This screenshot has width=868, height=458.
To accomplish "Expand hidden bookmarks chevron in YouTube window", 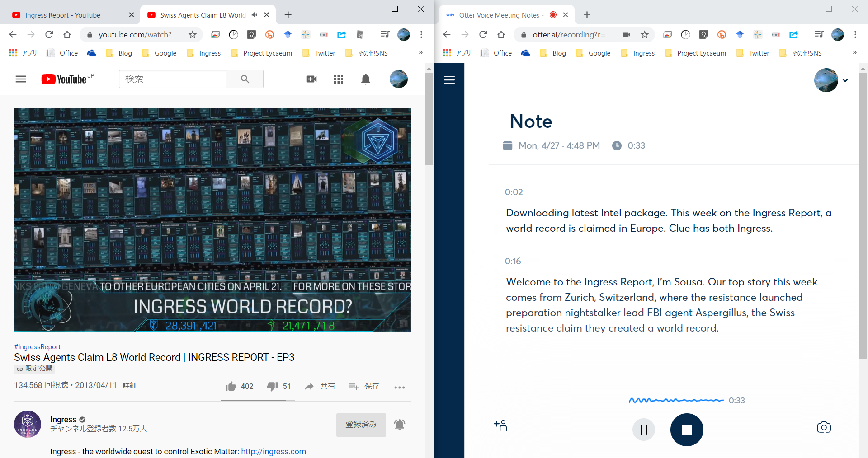I will [x=421, y=52].
